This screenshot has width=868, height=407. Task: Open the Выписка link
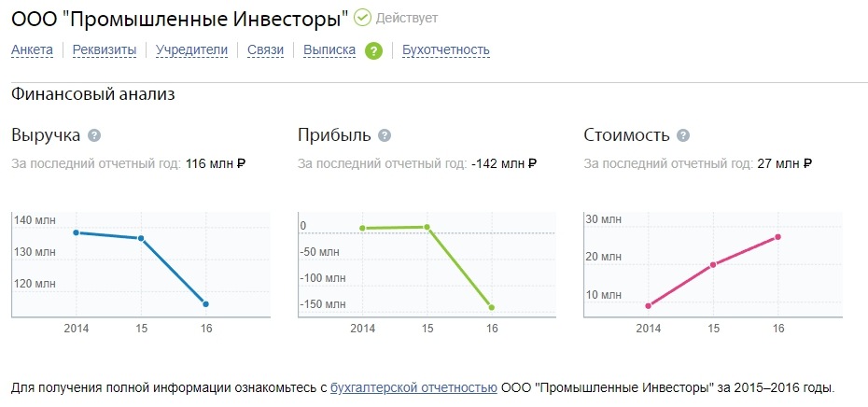point(329,50)
